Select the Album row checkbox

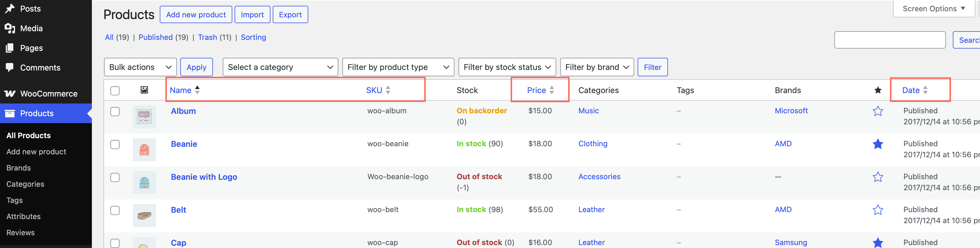(x=115, y=112)
